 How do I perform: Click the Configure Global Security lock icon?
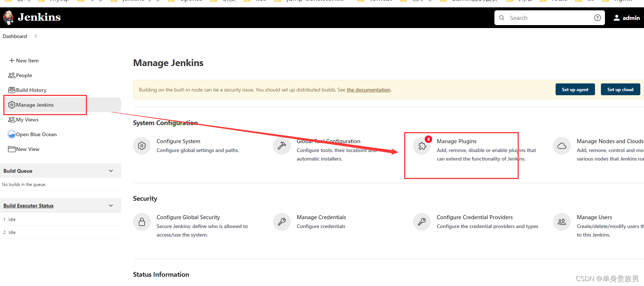pos(142,222)
